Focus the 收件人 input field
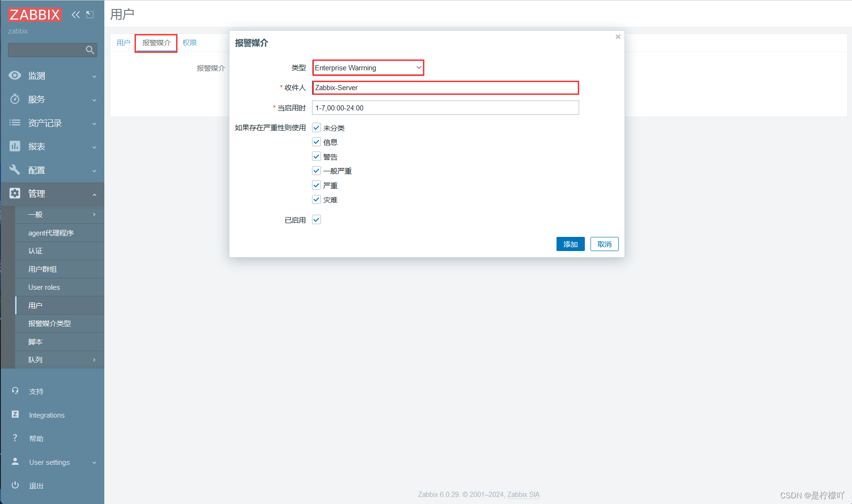 (446, 88)
